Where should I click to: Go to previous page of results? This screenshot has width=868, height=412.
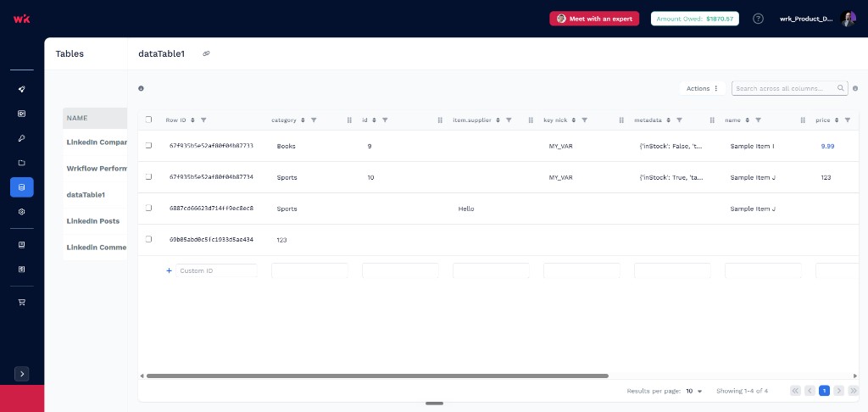[810, 391]
